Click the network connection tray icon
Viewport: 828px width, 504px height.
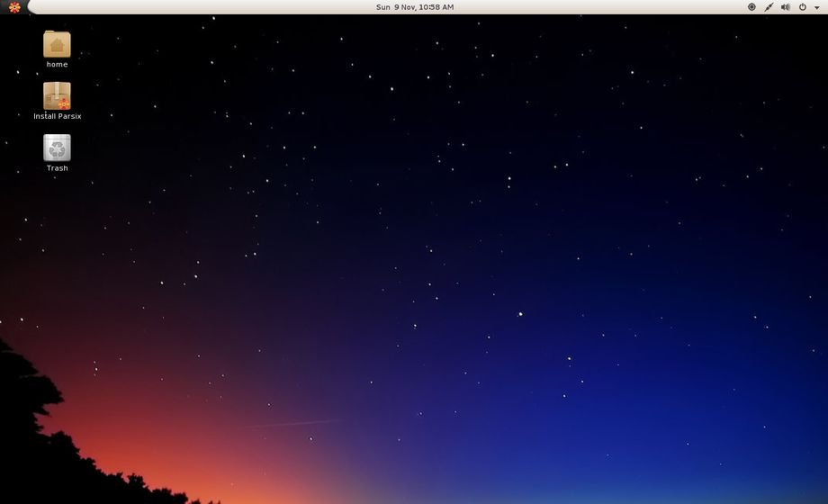[769, 7]
